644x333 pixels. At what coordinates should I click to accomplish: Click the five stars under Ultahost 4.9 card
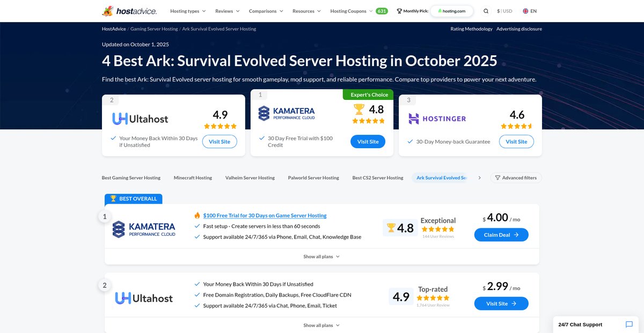point(220,126)
